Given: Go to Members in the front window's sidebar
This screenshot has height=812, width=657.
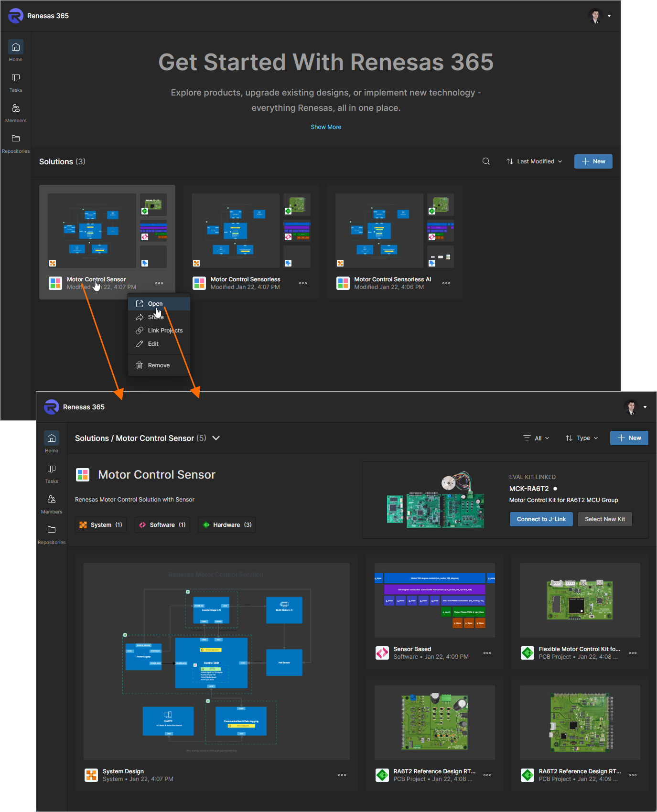Looking at the screenshot, I should click(52, 504).
